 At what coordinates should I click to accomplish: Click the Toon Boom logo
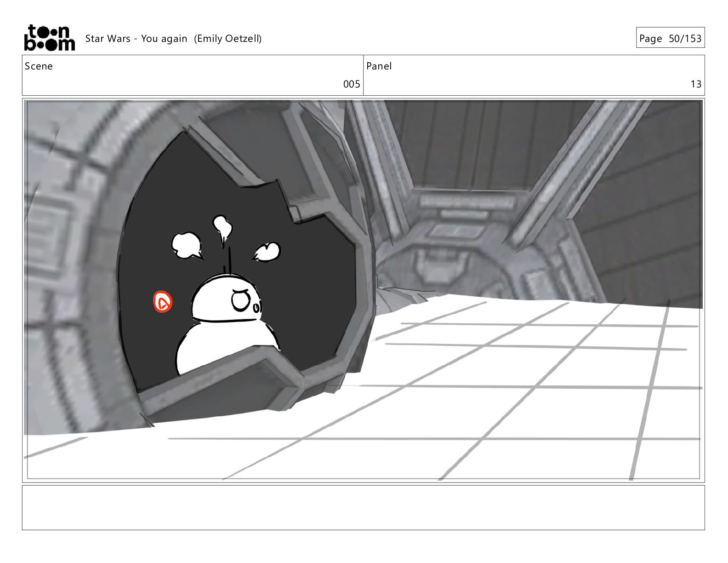pyautogui.click(x=49, y=38)
